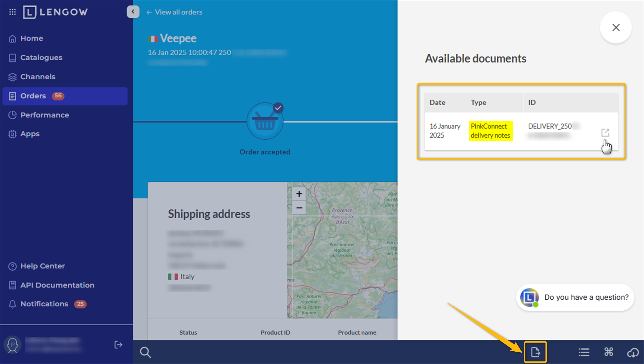644x364 pixels.
Task: Zoom in on the map
Action: pyautogui.click(x=299, y=194)
